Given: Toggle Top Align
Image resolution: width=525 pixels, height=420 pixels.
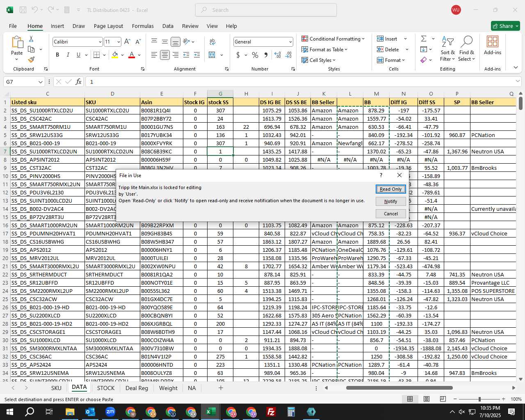Looking at the screenshot, I should (154, 42).
